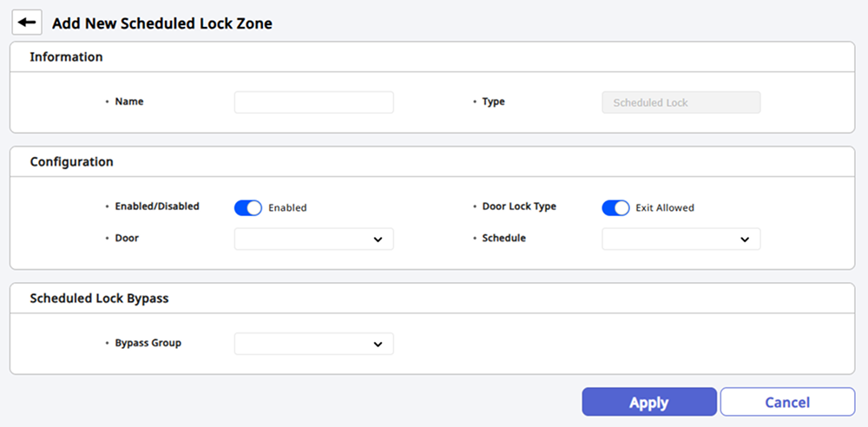Screen dimensions: 868x427
Task: Click the Configuration section header
Action: coord(71,161)
